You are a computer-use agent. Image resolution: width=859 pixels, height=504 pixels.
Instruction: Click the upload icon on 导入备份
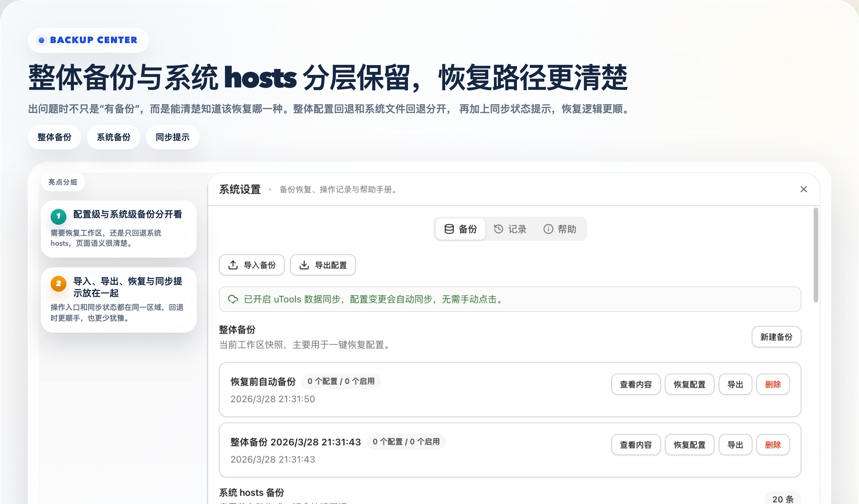pos(233,265)
